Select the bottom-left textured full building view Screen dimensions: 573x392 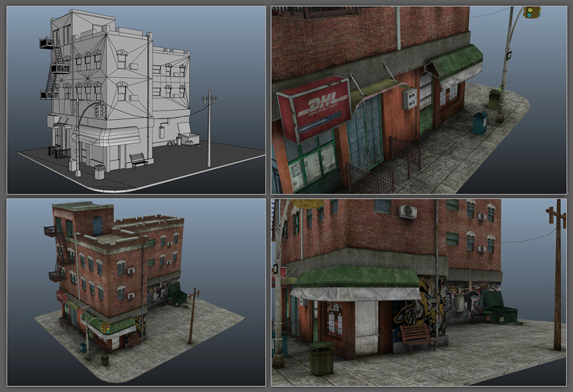(x=136, y=292)
